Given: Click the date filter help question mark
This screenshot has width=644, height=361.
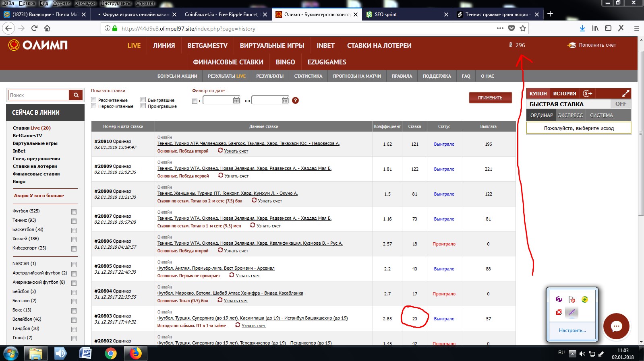Looking at the screenshot, I should [295, 100].
